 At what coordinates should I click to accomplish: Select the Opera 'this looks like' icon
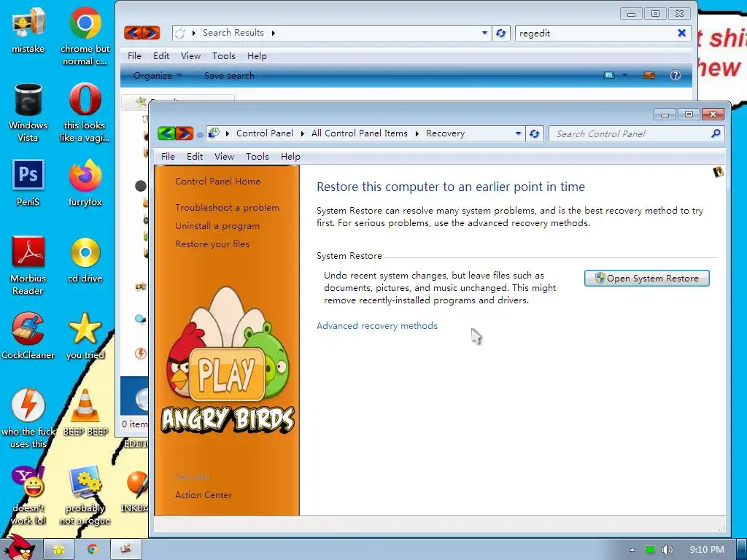coord(85,112)
